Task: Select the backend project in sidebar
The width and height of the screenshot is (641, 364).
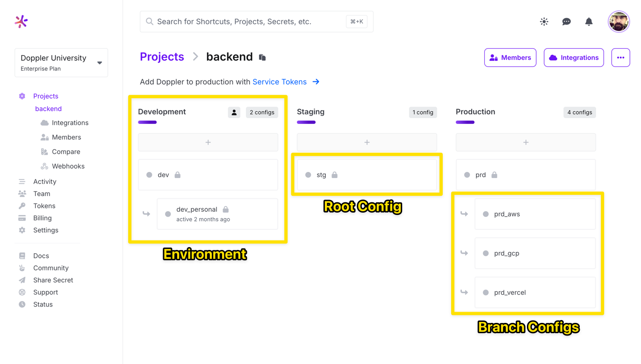Action: click(48, 109)
